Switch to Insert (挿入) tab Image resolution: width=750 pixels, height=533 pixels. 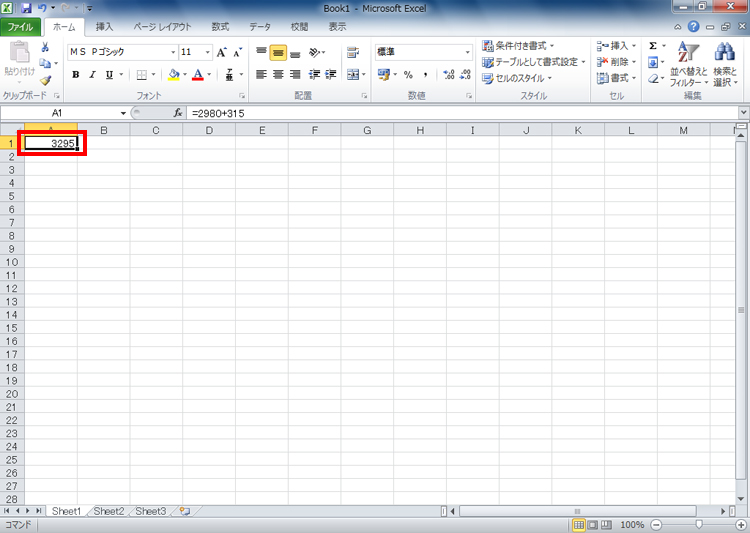point(104,27)
